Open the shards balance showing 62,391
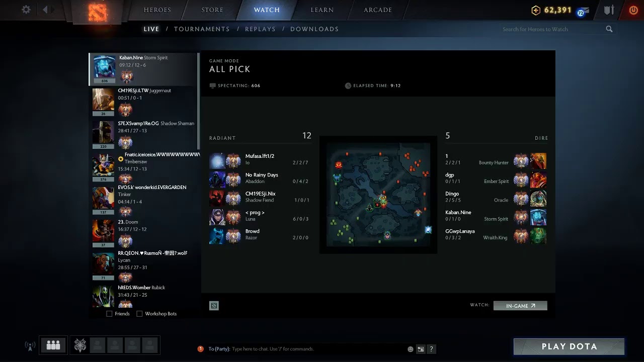This screenshot has width=644, height=362. [552, 10]
